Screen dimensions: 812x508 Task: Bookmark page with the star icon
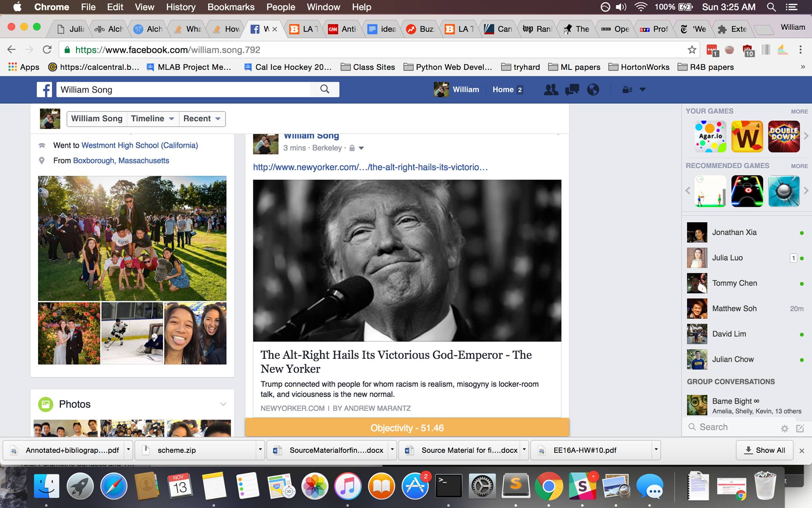tap(692, 50)
